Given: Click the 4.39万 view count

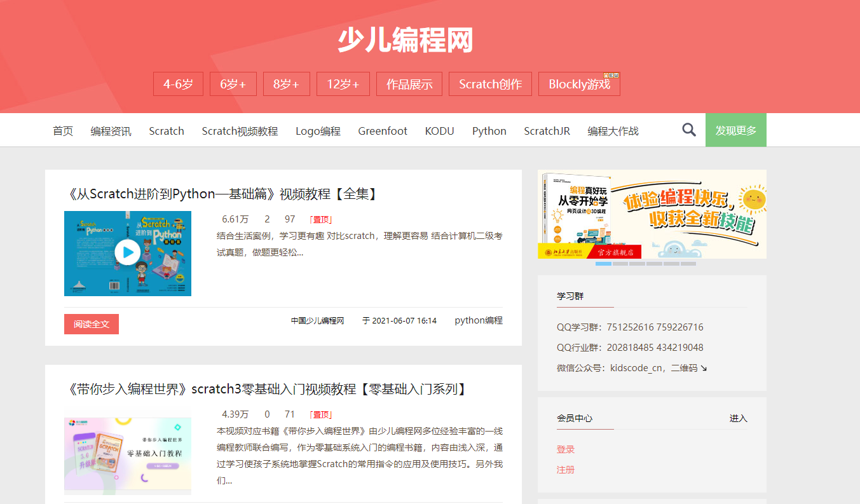Looking at the screenshot, I should pyautogui.click(x=235, y=414).
